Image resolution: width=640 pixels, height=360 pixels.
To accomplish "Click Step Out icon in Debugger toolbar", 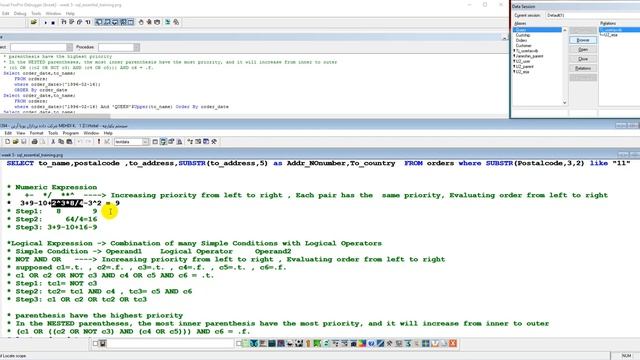I will click(x=80, y=22).
